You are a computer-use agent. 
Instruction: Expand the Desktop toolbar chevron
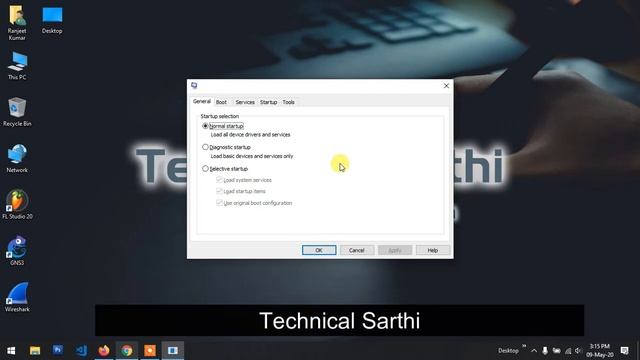524,346
